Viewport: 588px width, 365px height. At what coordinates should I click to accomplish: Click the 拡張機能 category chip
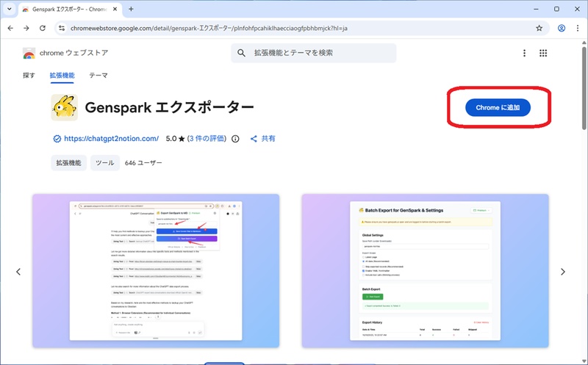tap(68, 162)
